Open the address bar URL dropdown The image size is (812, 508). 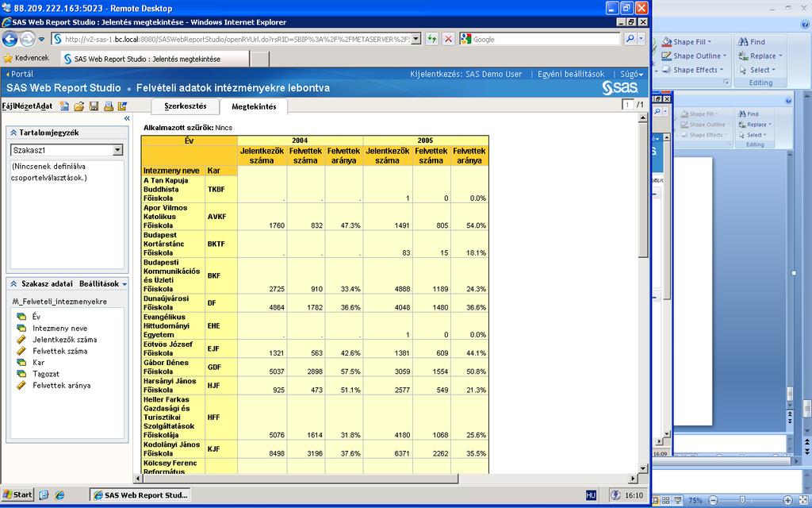(x=416, y=39)
